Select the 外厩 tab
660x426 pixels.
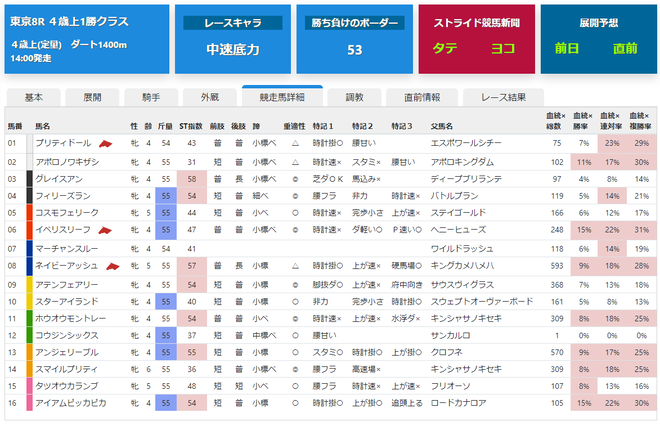click(210, 97)
